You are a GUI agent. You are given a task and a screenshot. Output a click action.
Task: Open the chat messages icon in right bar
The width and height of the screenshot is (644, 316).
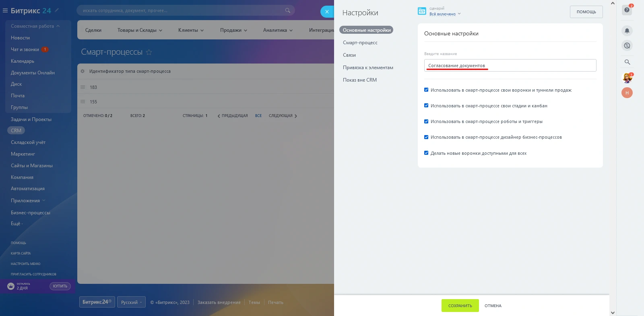click(x=627, y=46)
